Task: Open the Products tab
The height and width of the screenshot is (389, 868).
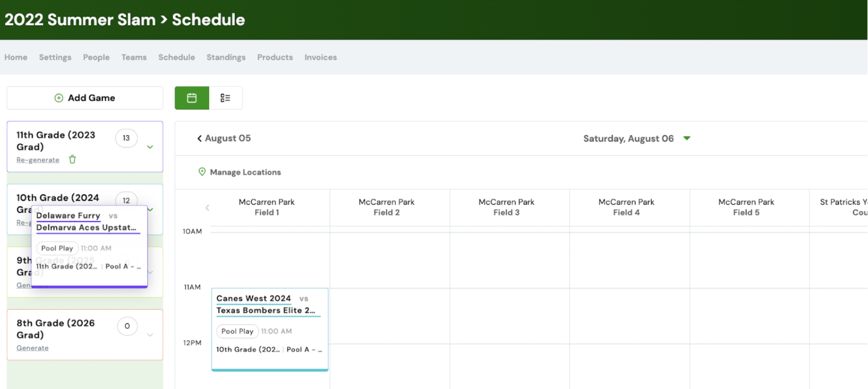Action: 275,57
